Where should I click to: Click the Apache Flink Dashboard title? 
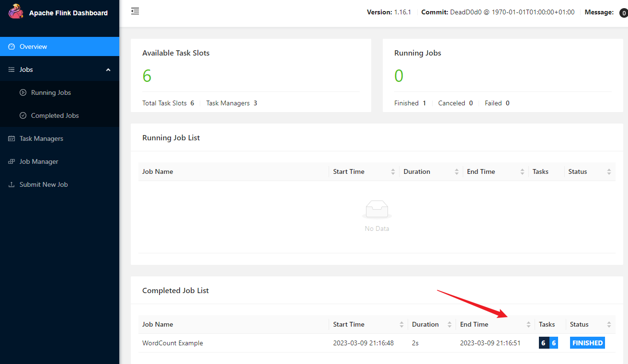click(x=69, y=13)
